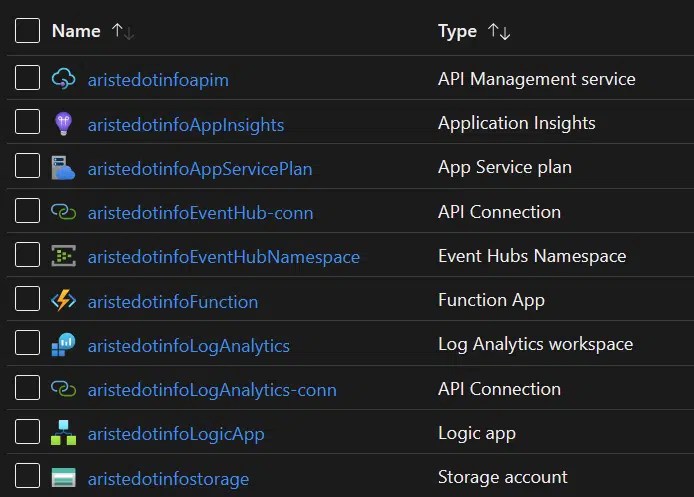The height and width of the screenshot is (497, 694).
Task: Click the Function App lightning icon
Action: pos(63,301)
